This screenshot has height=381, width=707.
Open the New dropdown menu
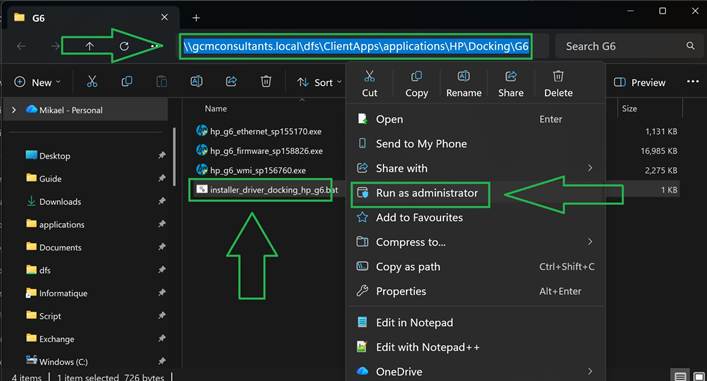coord(37,82)
